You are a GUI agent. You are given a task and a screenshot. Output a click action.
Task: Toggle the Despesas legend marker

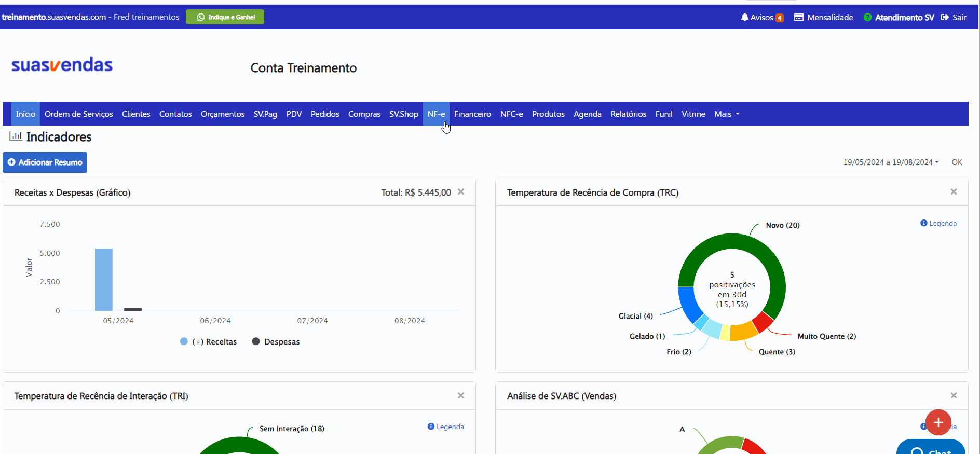256,341
